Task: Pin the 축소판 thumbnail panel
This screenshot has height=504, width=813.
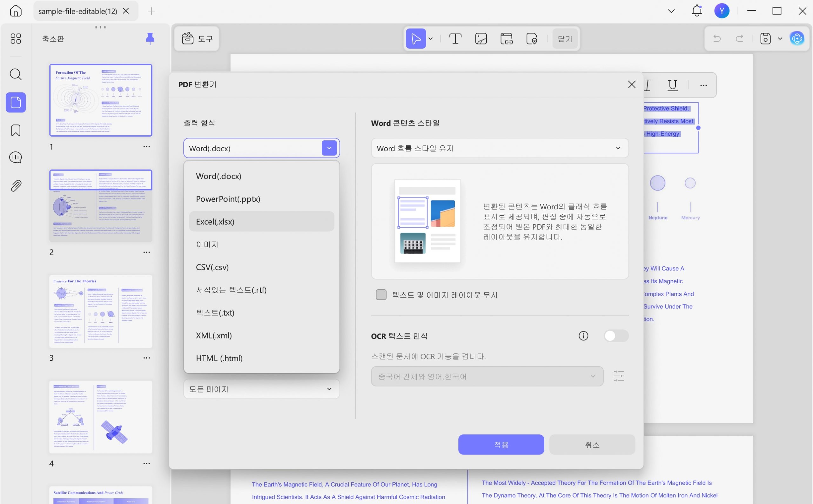Action: point(150,39)
